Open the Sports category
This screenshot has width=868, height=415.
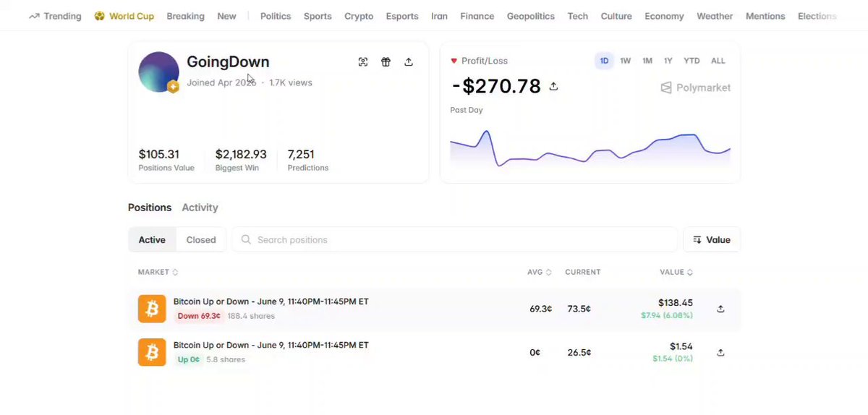tap(318, 16)
